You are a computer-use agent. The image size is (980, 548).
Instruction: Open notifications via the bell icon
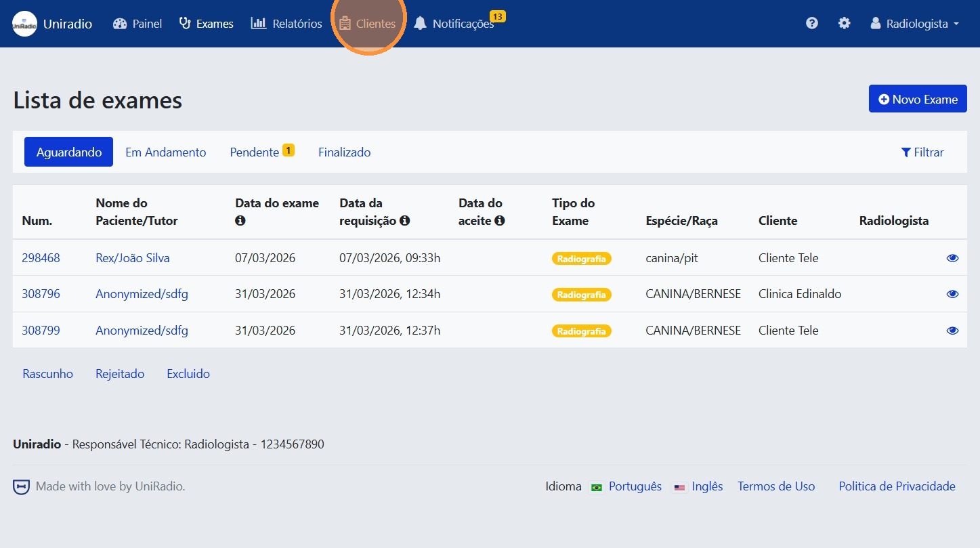click(x=421, y=22)
